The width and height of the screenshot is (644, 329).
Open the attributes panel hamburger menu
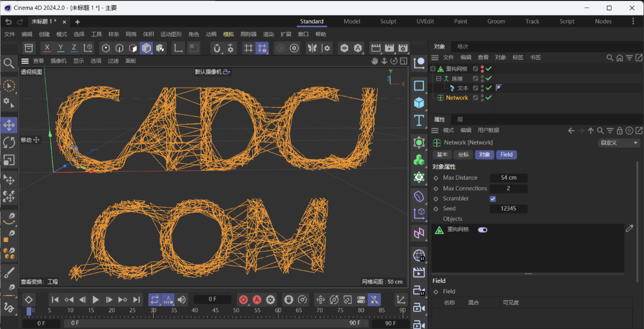click(x=435, y=130)
